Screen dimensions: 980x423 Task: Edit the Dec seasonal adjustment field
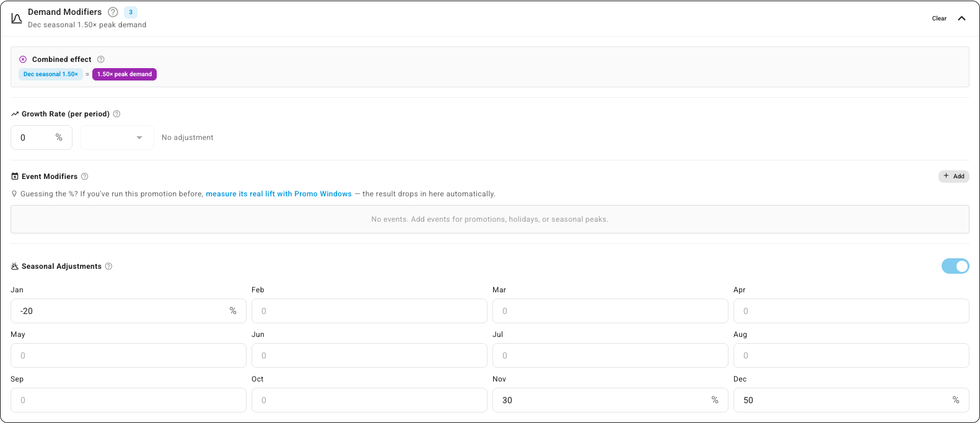coord(851,400)
